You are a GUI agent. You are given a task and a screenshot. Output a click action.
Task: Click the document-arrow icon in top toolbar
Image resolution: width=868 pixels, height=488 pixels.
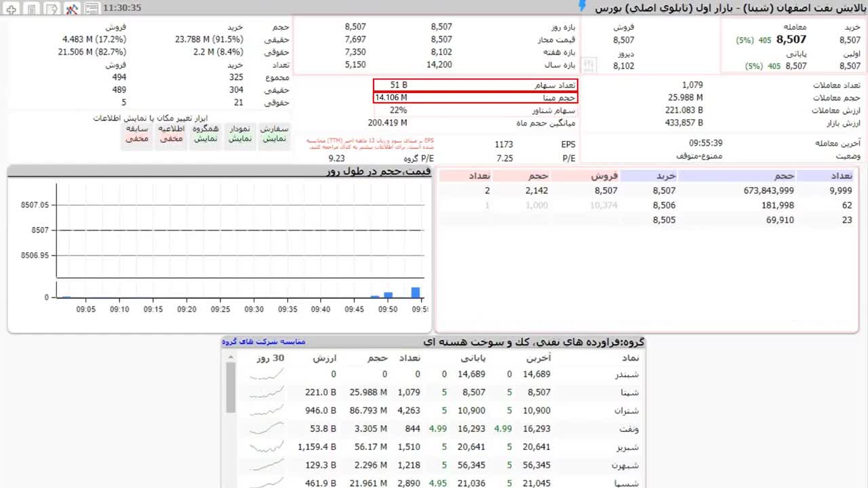[x=52, y=8]
